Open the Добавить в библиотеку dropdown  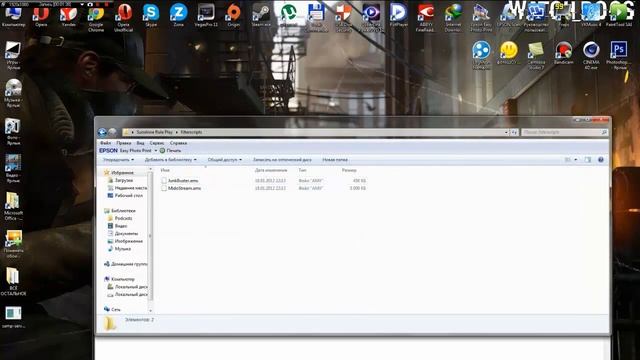pos(171,160)
